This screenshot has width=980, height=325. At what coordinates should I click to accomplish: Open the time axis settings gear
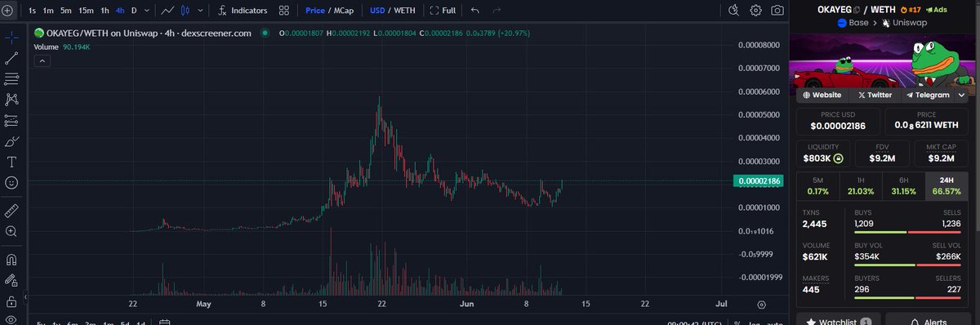761,304
